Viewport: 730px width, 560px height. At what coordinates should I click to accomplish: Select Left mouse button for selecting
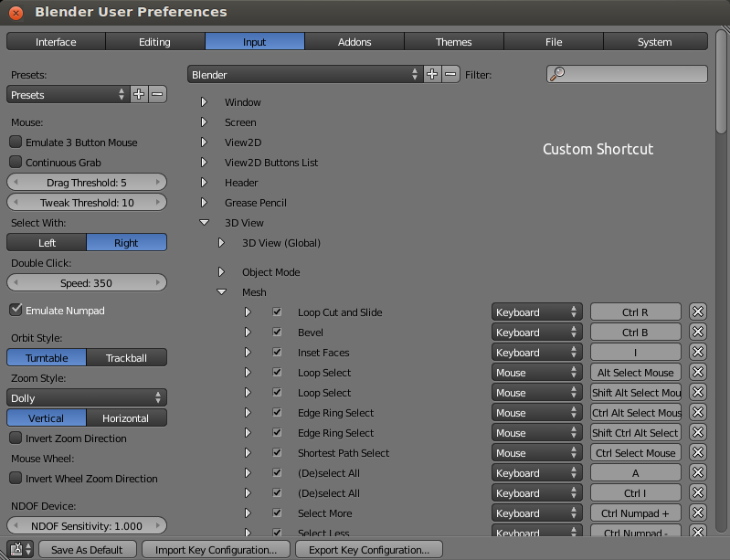tap(47, 242)
